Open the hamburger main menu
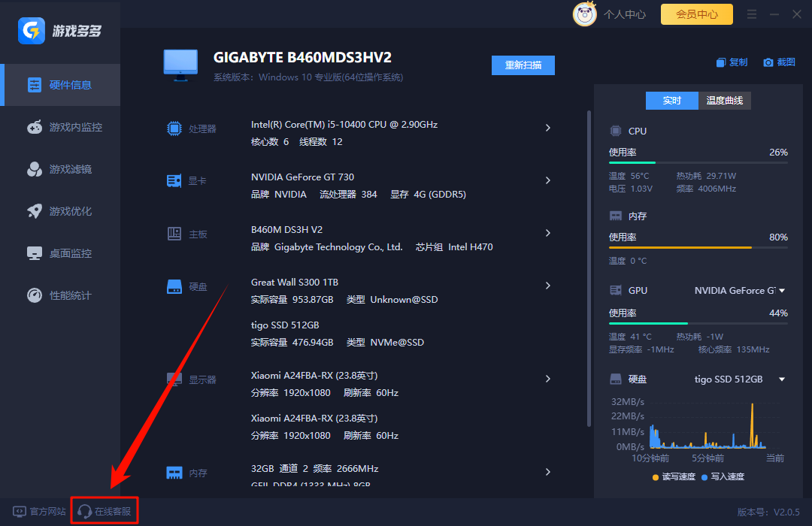812x526 pixels. (752, 14)
